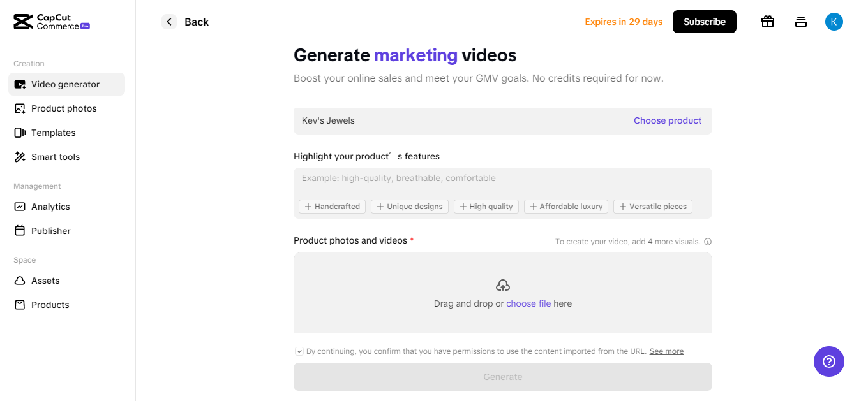Click the choose file link

click(x=528, y=303)
